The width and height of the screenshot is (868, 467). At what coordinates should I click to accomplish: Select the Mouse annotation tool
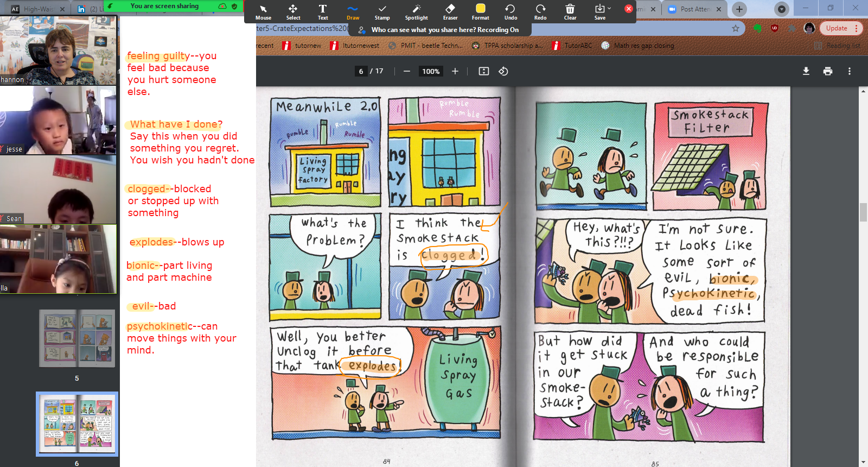[263, 11]
